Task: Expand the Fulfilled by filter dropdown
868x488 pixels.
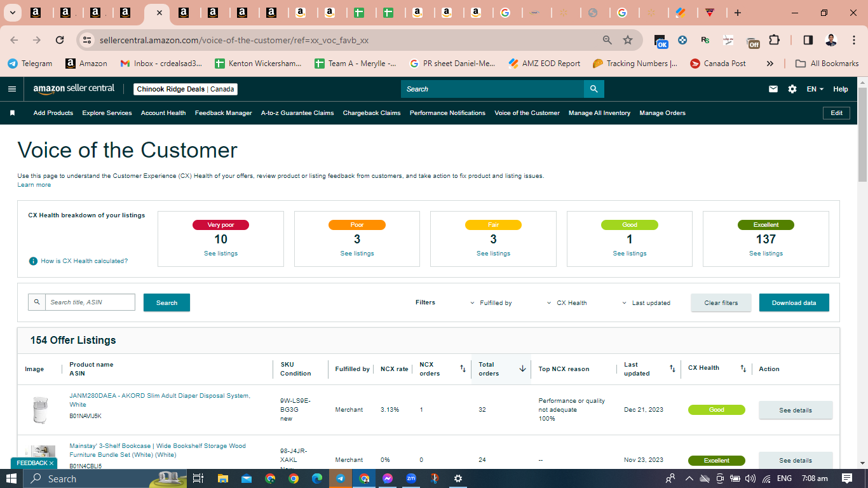Action: (x=491, y=303)
